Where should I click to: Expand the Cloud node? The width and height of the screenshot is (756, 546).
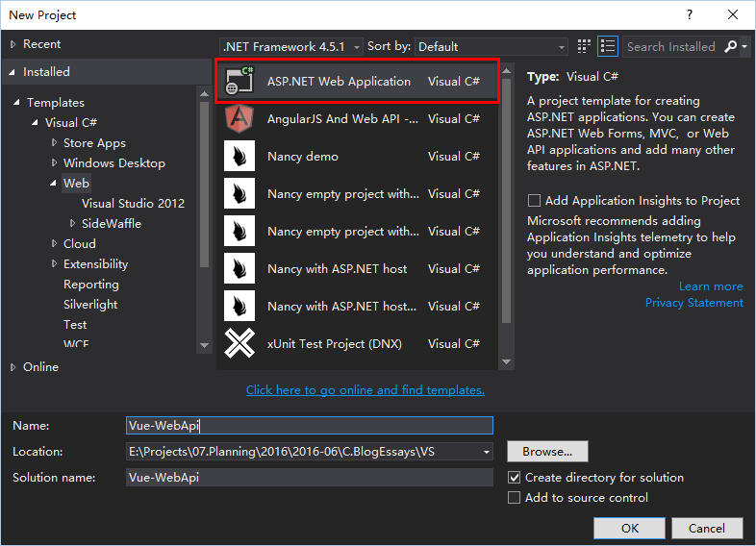click(54, 243)
